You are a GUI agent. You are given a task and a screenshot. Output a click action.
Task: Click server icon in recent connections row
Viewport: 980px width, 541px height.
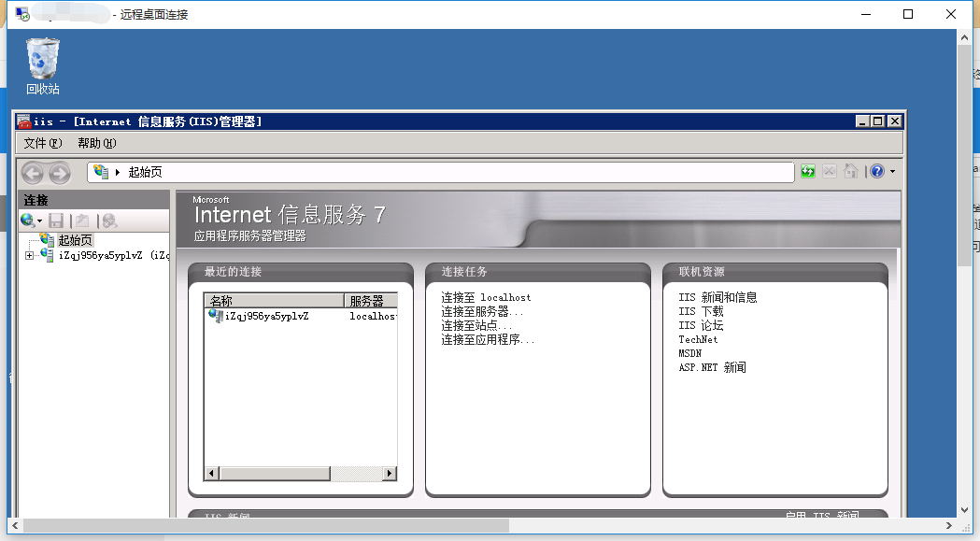point(216,317)
